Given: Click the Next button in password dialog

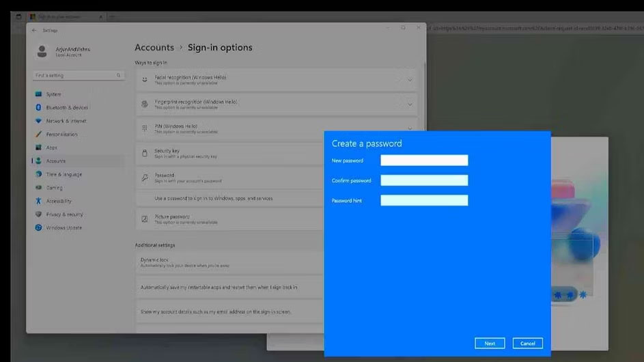Looking at the screenshot, I should tap(490, 344).
